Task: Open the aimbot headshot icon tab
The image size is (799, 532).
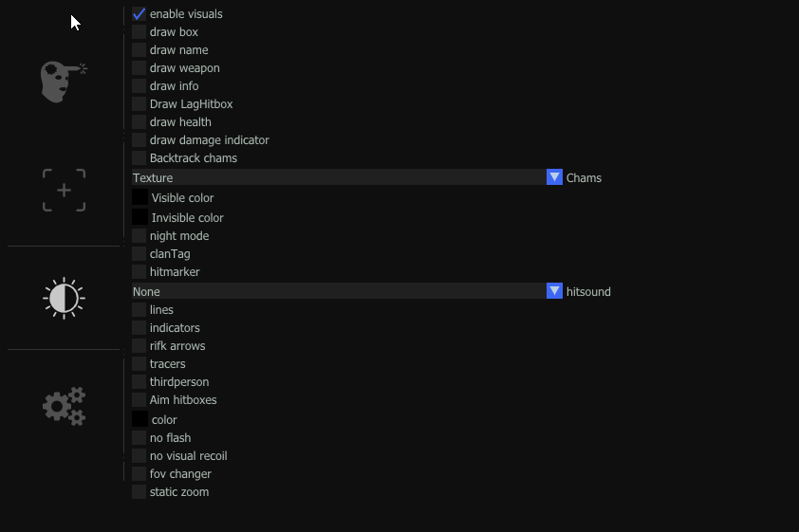Action: click(x=63, y=82)
